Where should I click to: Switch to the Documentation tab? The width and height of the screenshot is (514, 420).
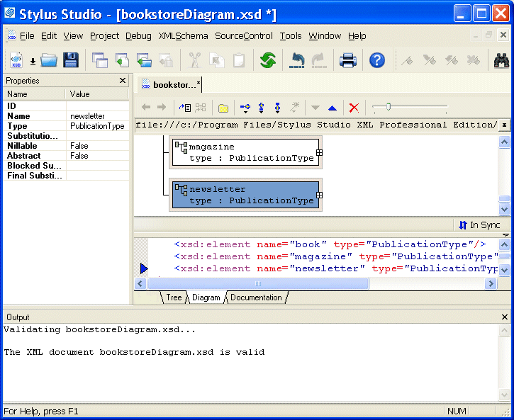coord(256,297)
